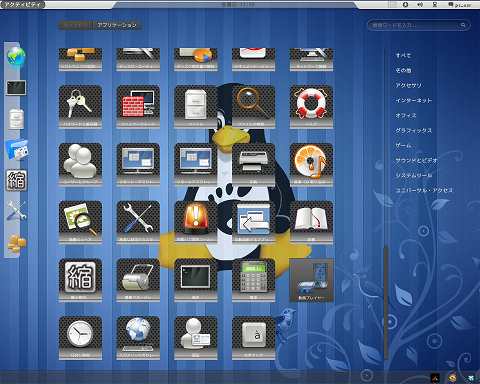Select the グラフィックス category

tap(413, 130)
